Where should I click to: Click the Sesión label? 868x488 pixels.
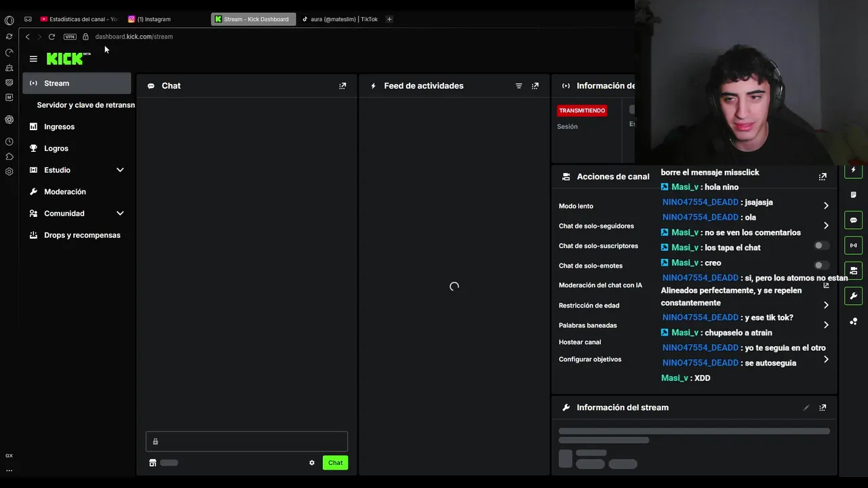click(568, 127)
